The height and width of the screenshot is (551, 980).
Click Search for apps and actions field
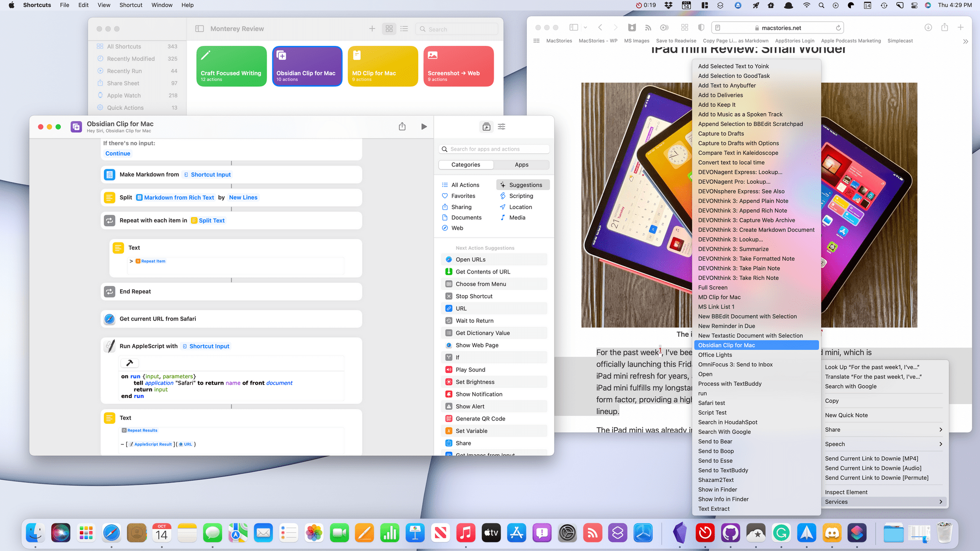[x=494, y=149]
